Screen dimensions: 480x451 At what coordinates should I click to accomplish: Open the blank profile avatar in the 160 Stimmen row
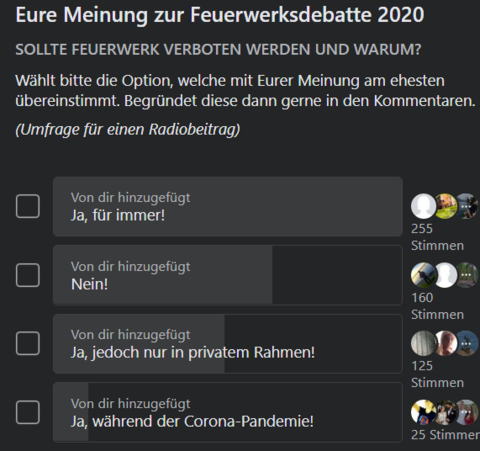(445, 275)
